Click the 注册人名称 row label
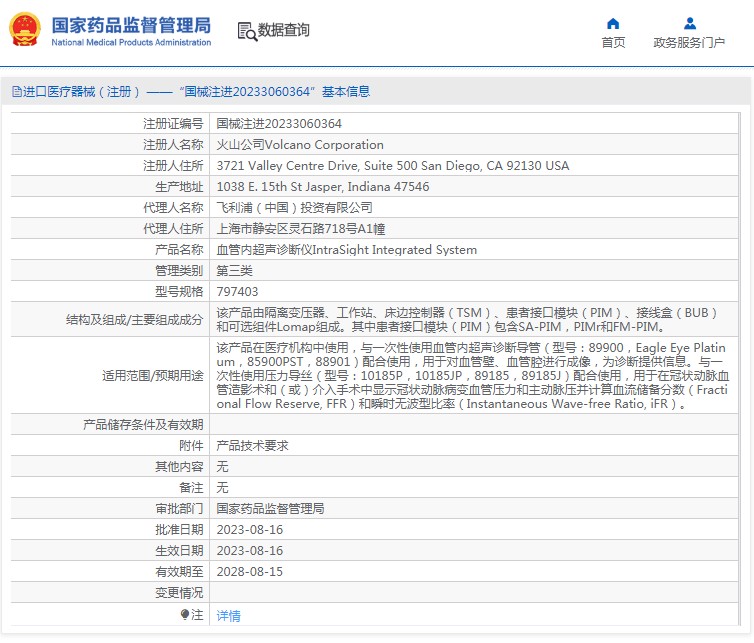754x643 pixels. 173,145
